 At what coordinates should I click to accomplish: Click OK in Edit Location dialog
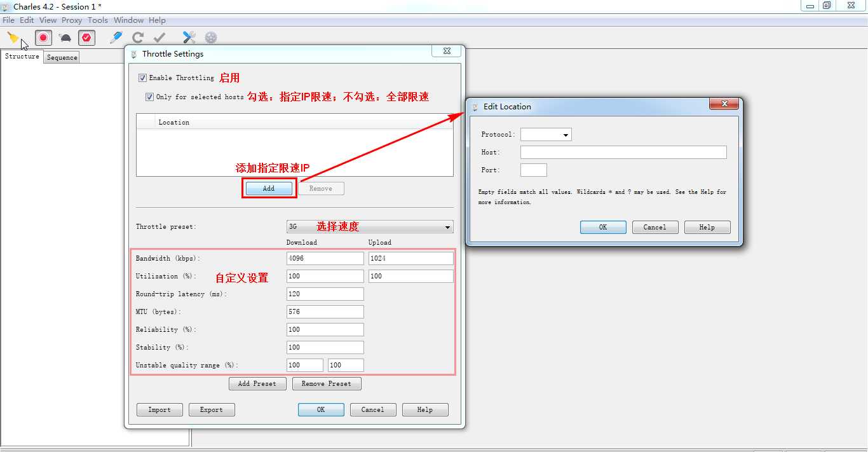tap(603, 228)
